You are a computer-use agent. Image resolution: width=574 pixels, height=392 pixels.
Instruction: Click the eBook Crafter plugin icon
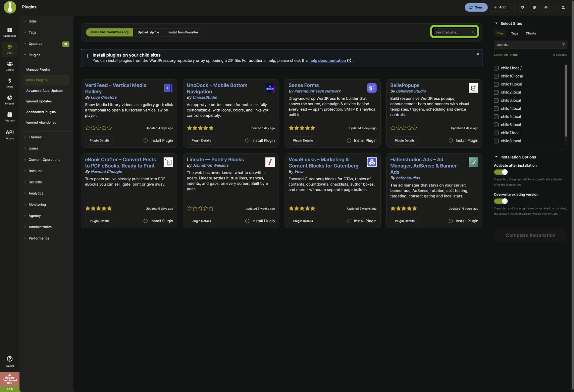168,162
